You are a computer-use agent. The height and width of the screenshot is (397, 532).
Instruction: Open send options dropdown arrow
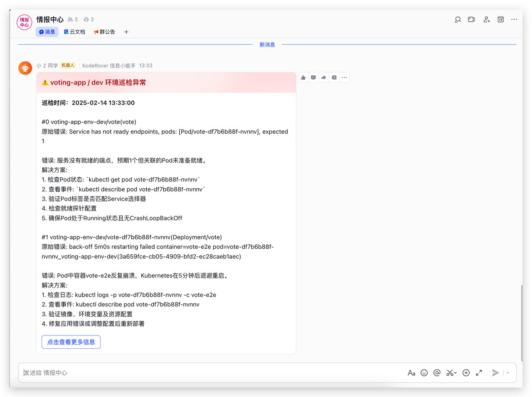[508, 373]
